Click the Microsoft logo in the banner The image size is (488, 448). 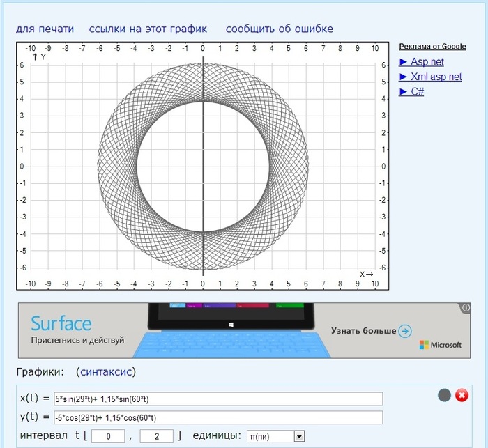[440, 345]
